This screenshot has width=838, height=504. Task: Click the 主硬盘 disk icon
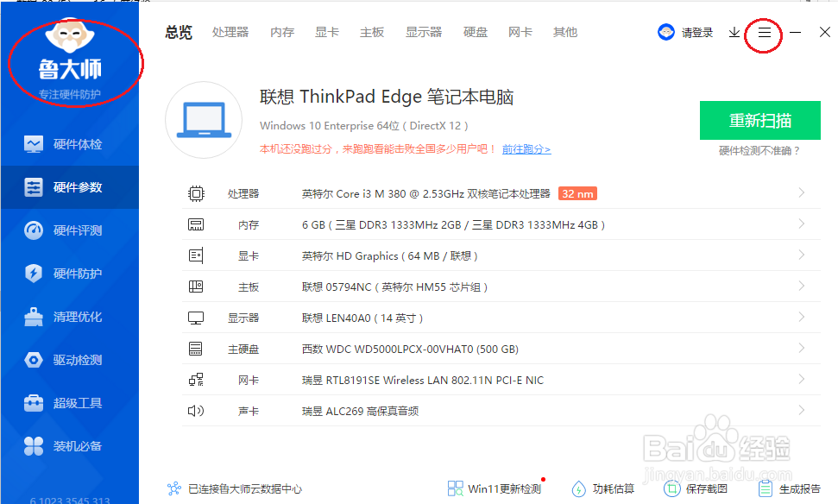(196, 349)
